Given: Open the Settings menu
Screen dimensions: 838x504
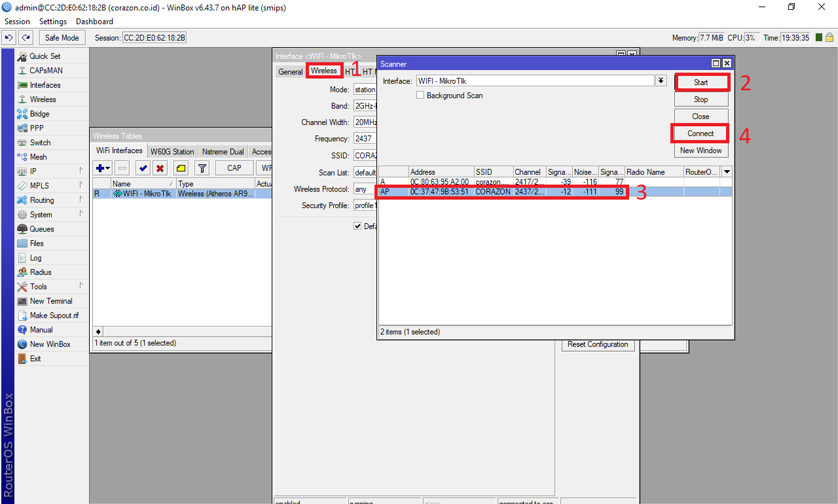Looking at the screenshot, I should click(52, 21).
